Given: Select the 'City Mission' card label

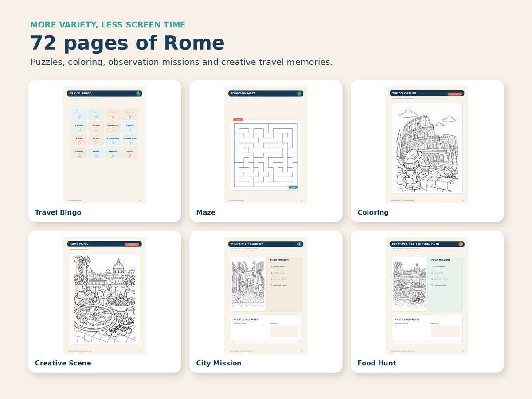Looking at the screenshot, I should click(x=219, y=363).
